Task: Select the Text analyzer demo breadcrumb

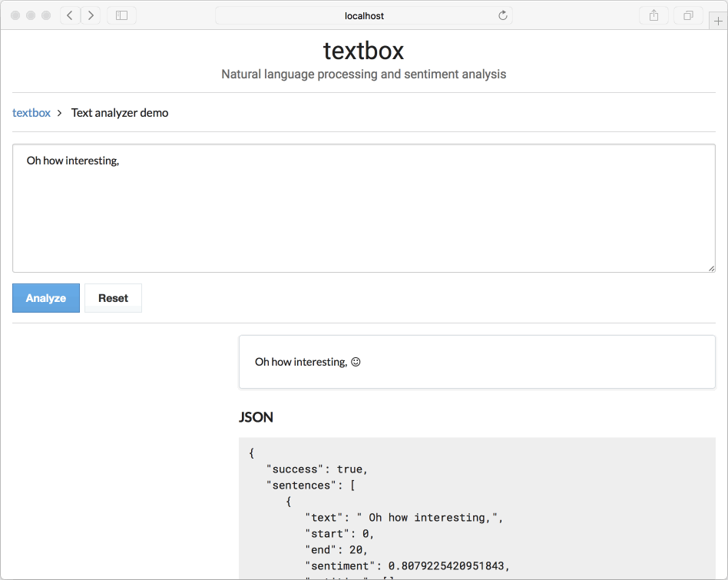Action: (x=119, y=112)
